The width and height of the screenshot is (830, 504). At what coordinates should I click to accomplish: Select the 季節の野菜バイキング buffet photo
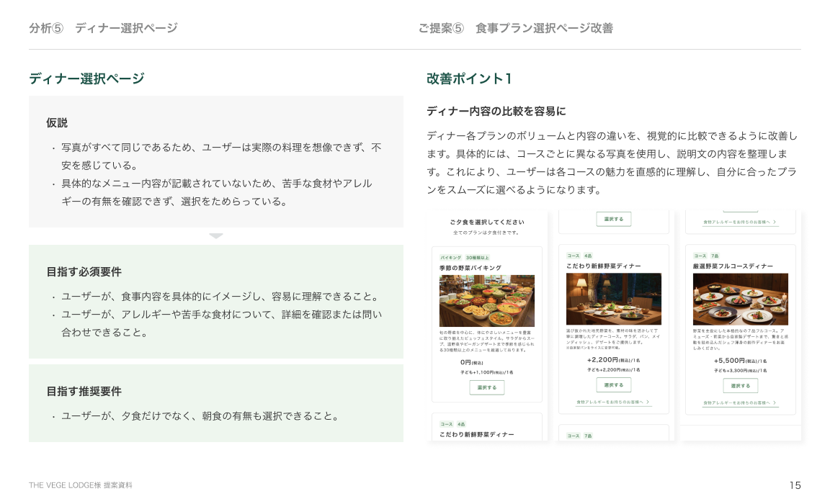tap(487, 301)
